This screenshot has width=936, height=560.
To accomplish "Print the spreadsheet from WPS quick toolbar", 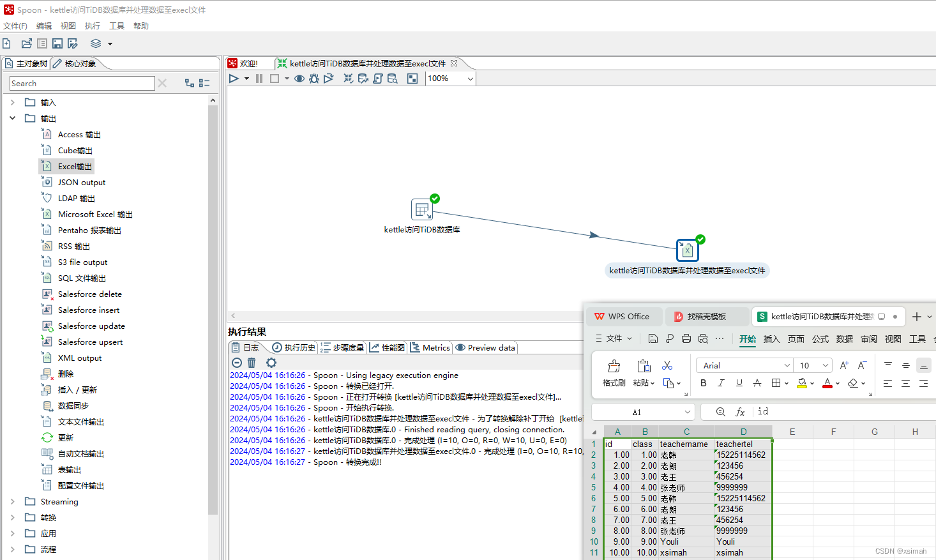I will click(x=686, y=338).
